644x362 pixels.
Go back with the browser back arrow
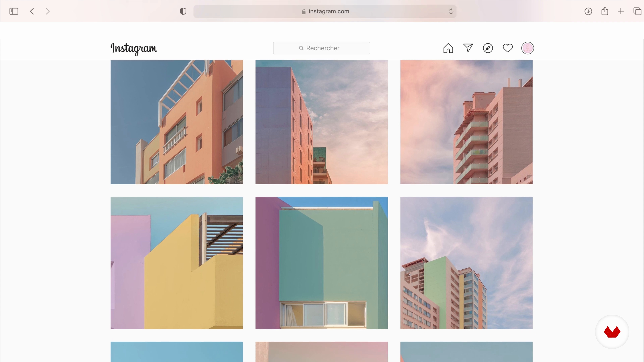[32, 11]
